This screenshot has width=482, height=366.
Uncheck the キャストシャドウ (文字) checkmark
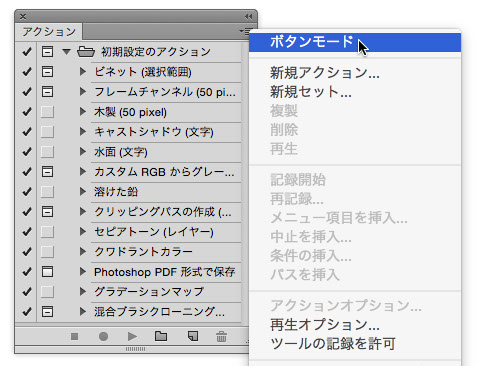pyautogui.click(x=27, y=132)
